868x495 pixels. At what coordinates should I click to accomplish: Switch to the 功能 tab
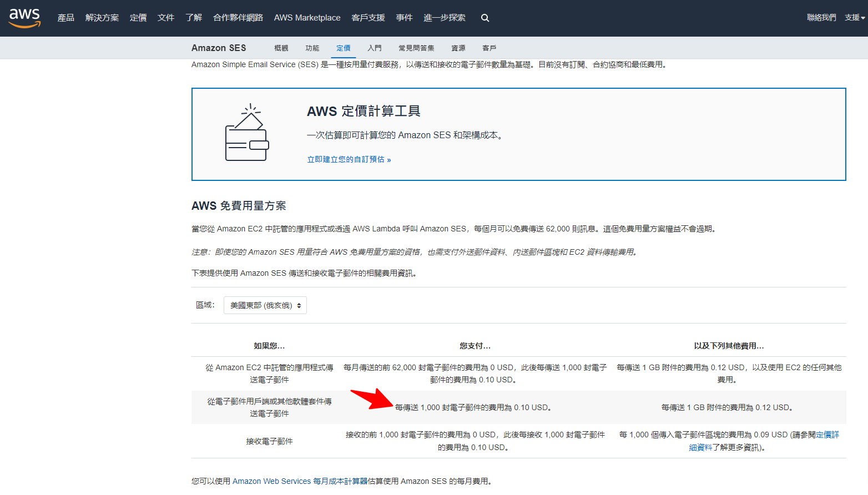tap(312, 48)
